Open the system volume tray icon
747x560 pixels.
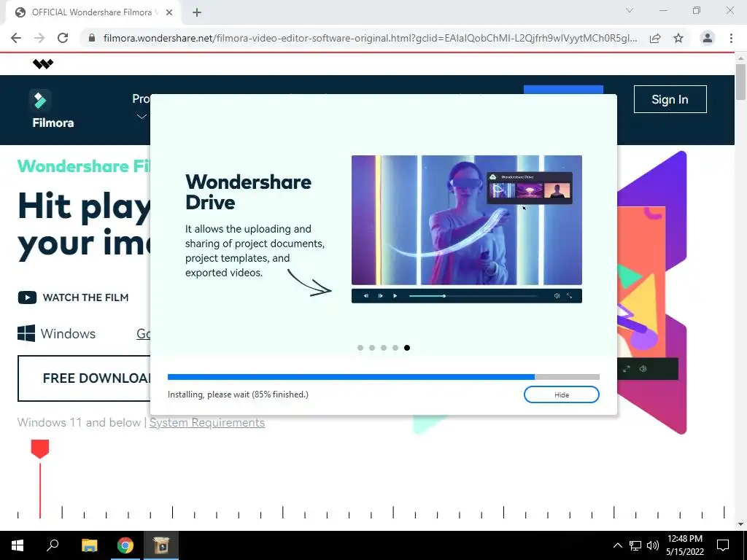tap(653, 545)
